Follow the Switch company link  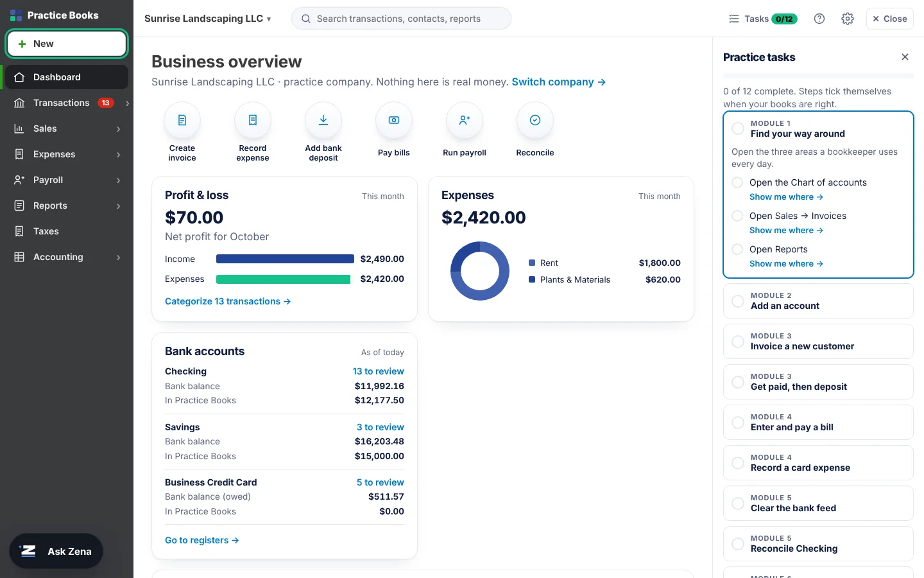[559, 82]
